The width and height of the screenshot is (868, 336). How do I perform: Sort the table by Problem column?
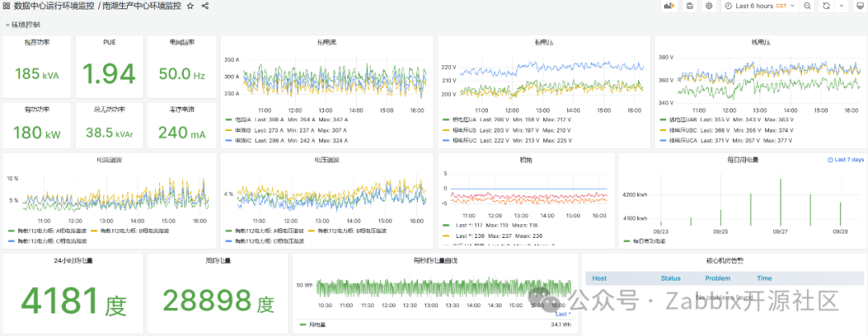[x=718, y=278]
